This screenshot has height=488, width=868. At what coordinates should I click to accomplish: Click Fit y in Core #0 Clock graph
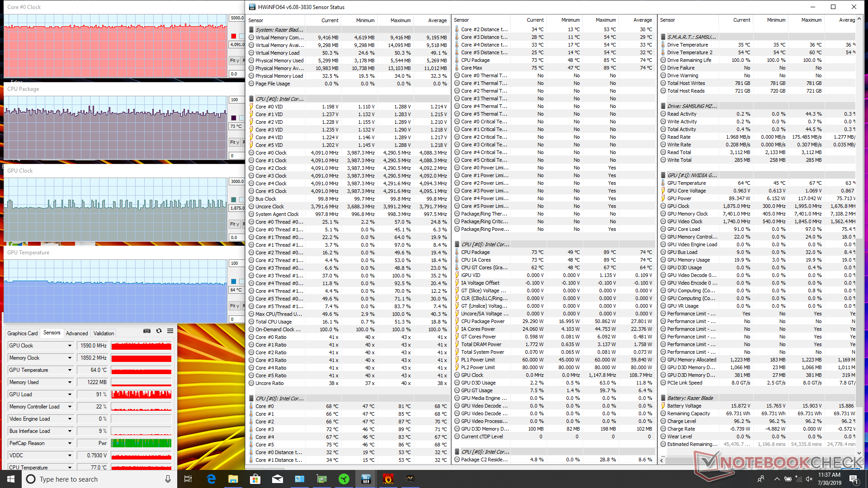[x=234, y=61]
